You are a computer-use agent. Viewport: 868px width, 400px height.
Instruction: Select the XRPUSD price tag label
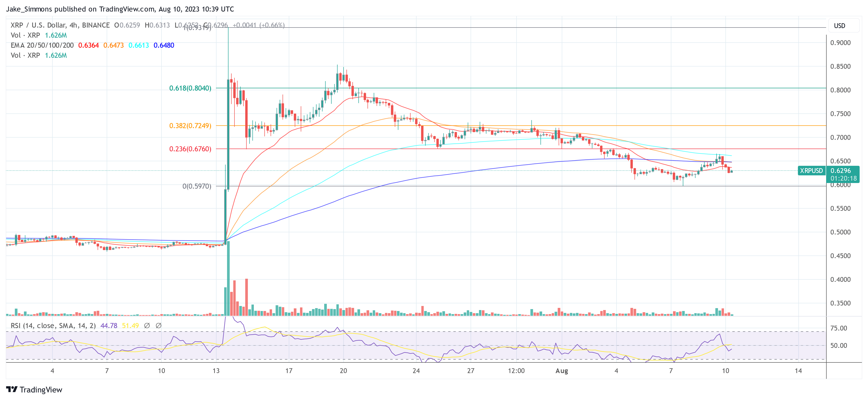811,171
